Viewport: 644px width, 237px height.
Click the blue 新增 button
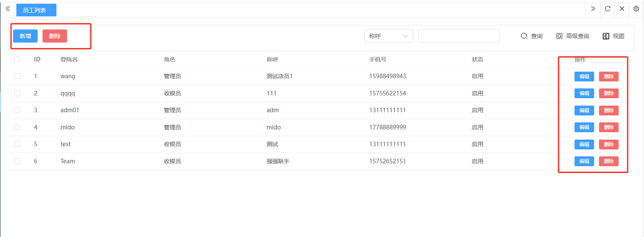tap(25, 36)
